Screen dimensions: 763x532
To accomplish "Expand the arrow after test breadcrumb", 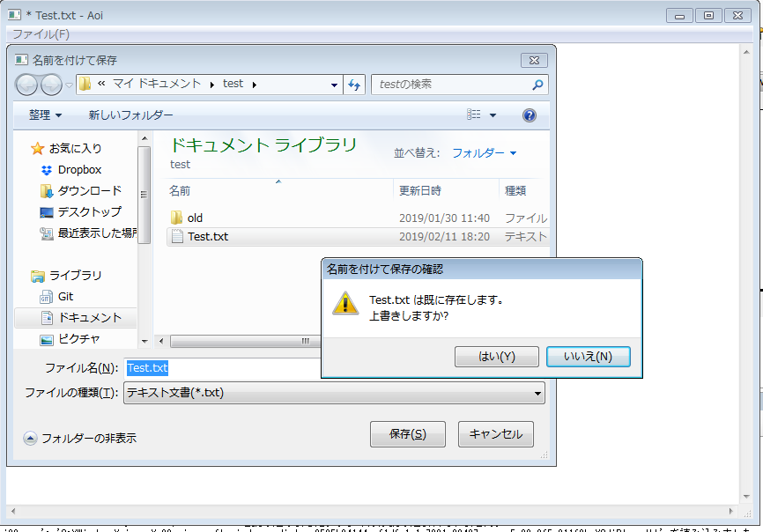I will click(x=254, y=85).
